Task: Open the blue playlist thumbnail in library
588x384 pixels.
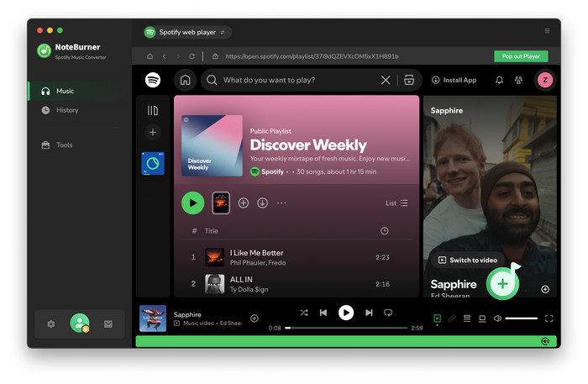Action: [x=153, y=164]
